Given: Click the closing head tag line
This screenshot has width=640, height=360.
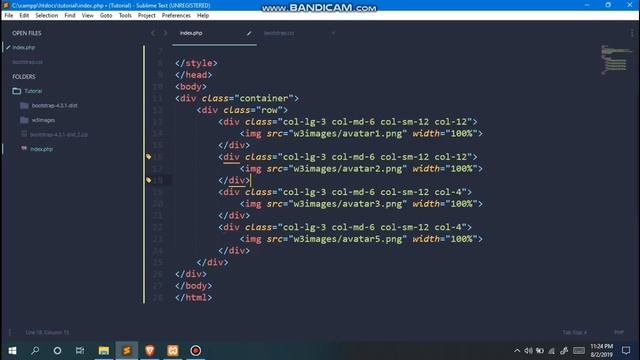Looking at the screenshot, I should coord(193,75).
